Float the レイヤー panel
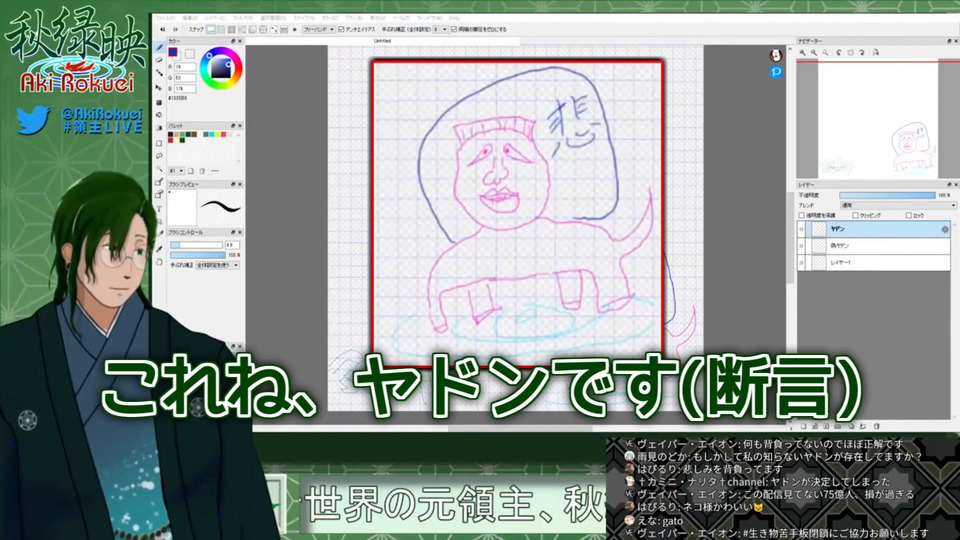 [x=949, y=184]
